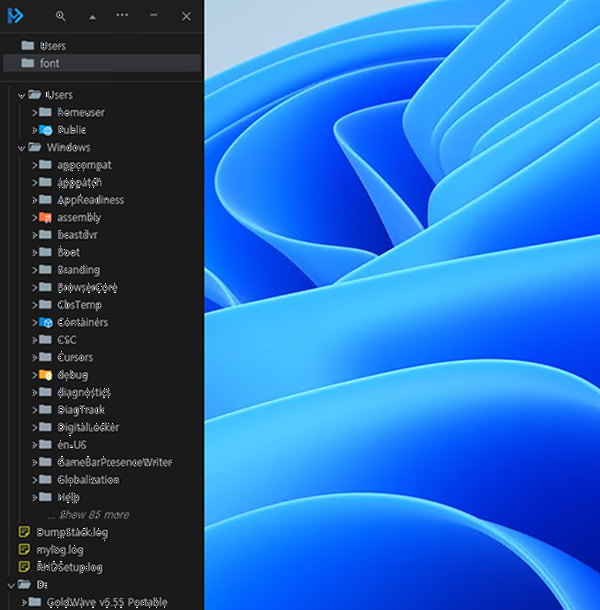Viewport: 600px width, 610px height.
Task: Click the assembly folder's orange icon
Action: (x=46, y=217)
